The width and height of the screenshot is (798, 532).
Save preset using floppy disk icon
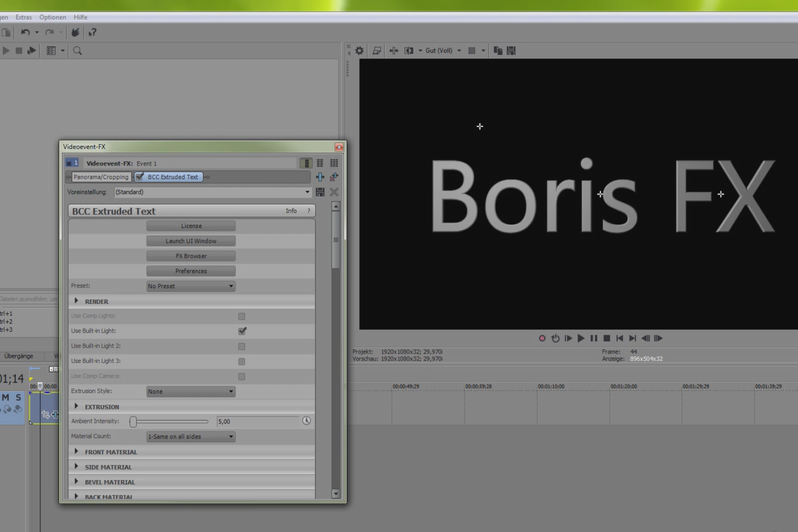[321, 192]
